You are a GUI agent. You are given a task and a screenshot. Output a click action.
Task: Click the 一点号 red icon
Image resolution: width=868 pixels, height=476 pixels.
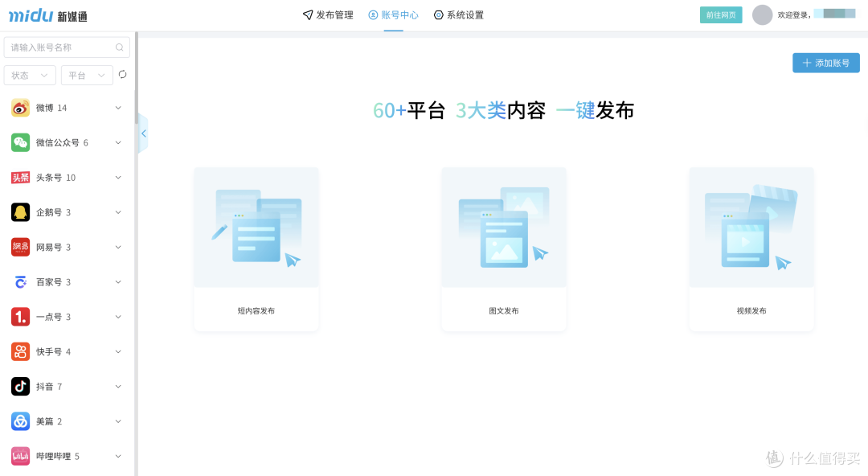coord(20,317)
